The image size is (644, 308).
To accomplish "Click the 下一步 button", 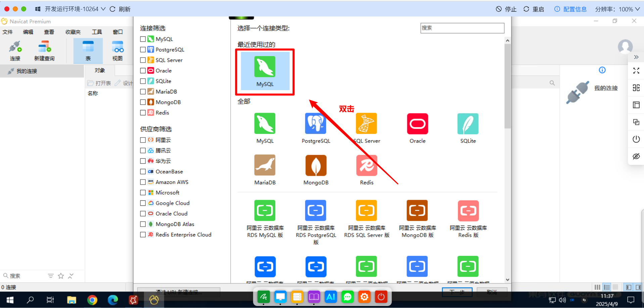I will pyautogui.click(x=457, y=292).
